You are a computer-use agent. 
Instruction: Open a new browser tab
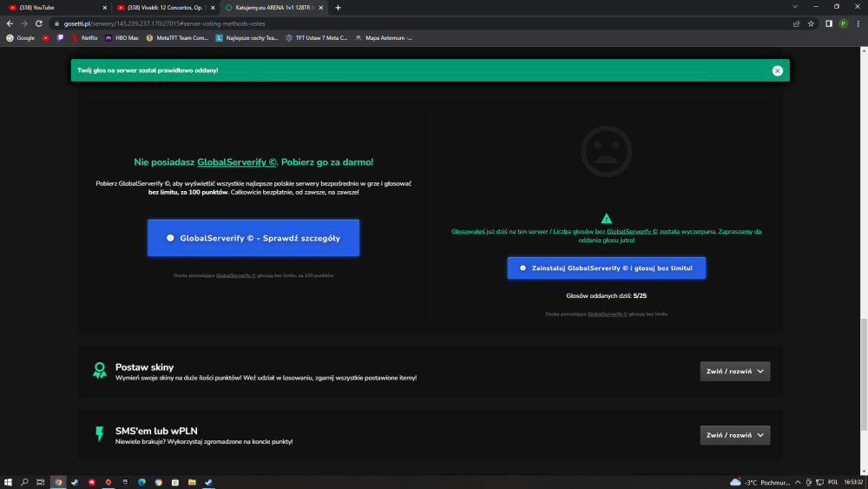click(x=339, y=8)
